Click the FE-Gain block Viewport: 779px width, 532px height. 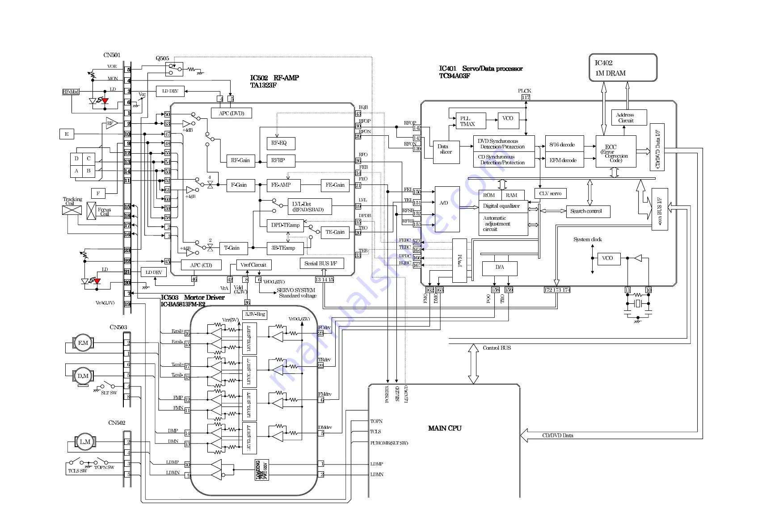pos(335,185)
